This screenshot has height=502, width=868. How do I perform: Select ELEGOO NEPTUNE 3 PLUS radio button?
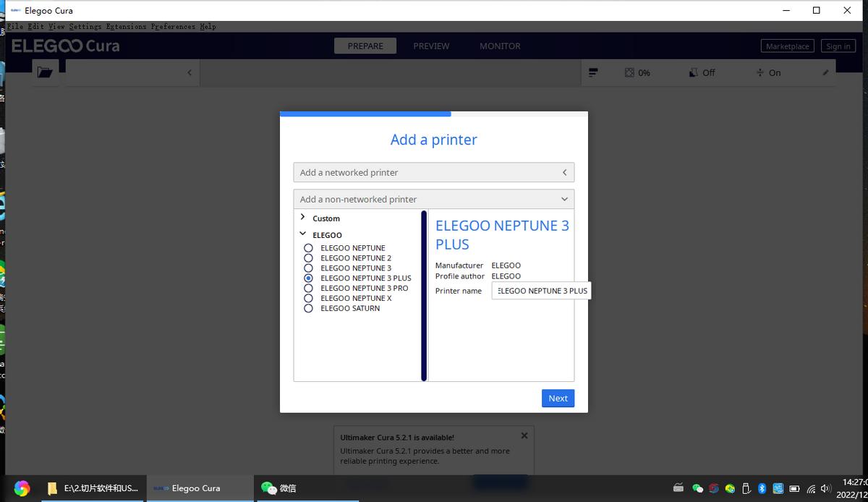point(308,278)
